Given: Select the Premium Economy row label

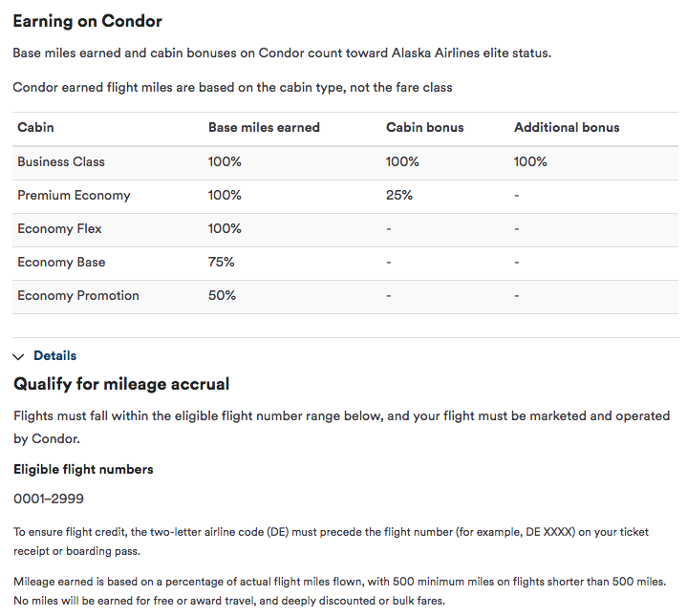Looking at the screenshot, I should (x=74, y=195).
